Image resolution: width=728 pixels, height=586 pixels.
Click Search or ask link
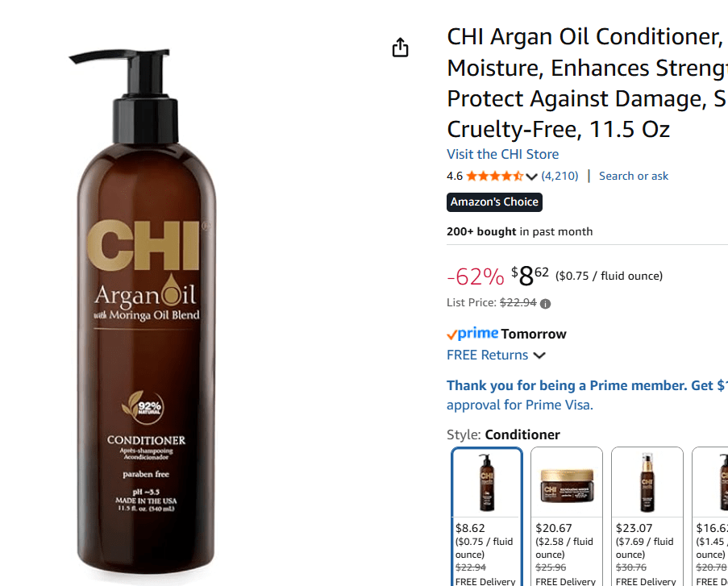(634, 176)
